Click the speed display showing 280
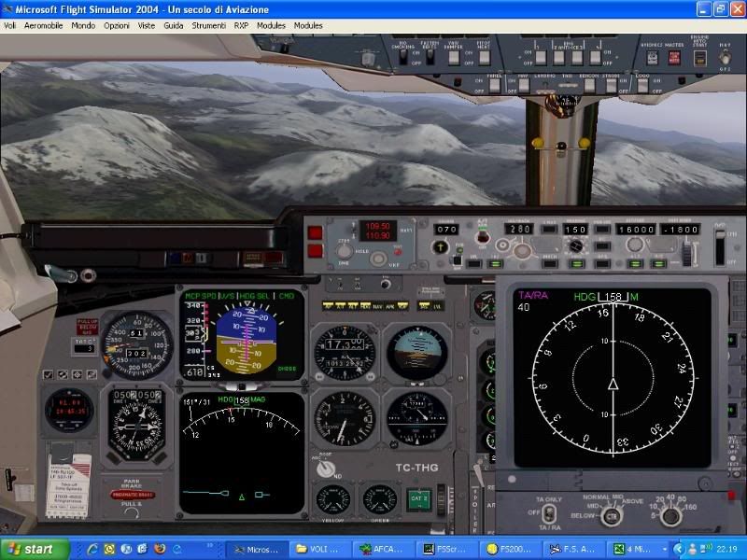747x560 pixels. (519, 229)
